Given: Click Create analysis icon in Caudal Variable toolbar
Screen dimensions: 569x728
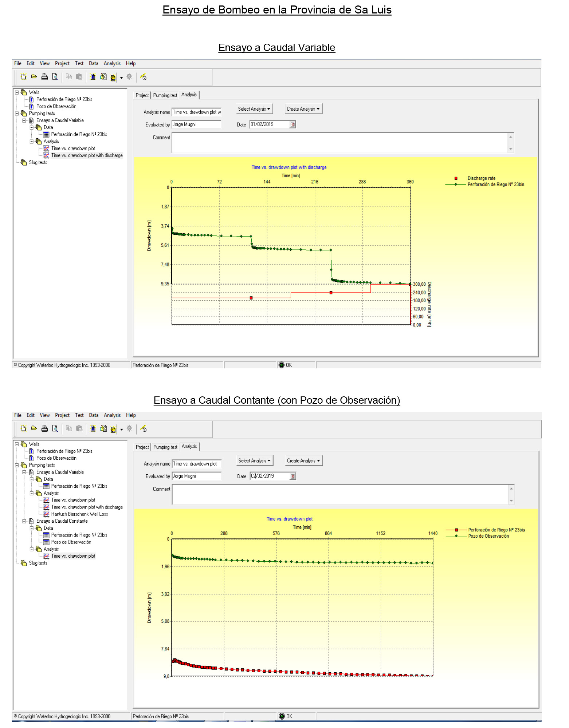Looking at the screenshot, I should [113, 77].
